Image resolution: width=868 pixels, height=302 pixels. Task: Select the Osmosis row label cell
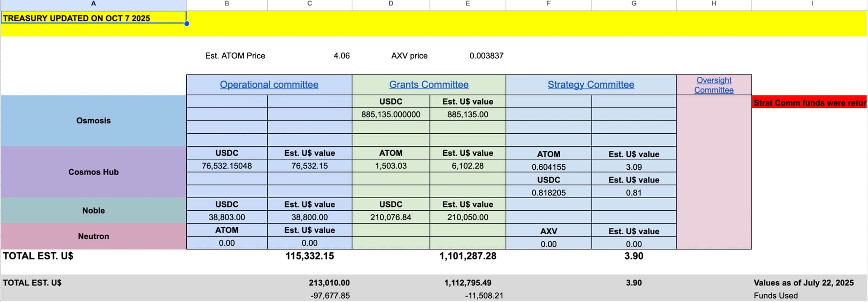coord(94,121)
